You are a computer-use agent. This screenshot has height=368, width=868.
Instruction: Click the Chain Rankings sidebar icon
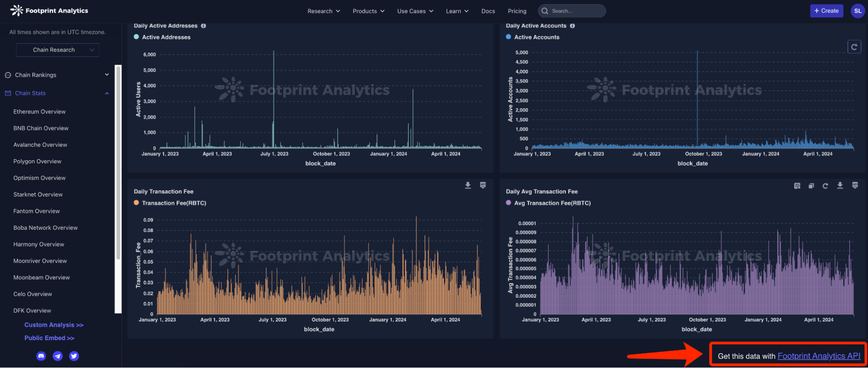[8, 75]
